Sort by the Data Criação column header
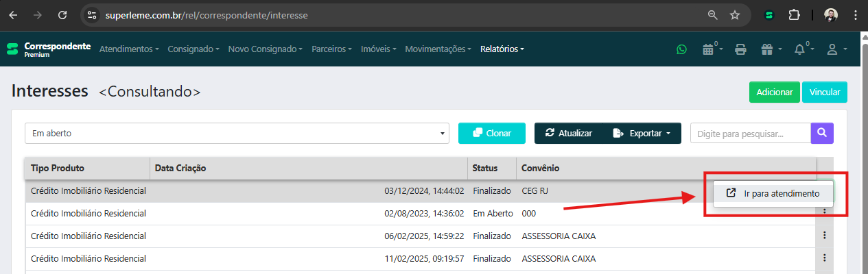 point(309,168)
